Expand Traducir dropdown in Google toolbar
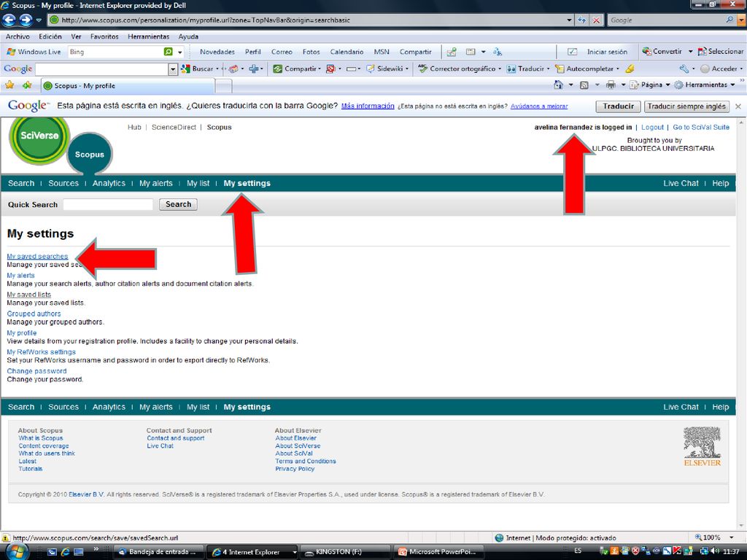This screenshot has width=747, height=560. pos(548,69)
